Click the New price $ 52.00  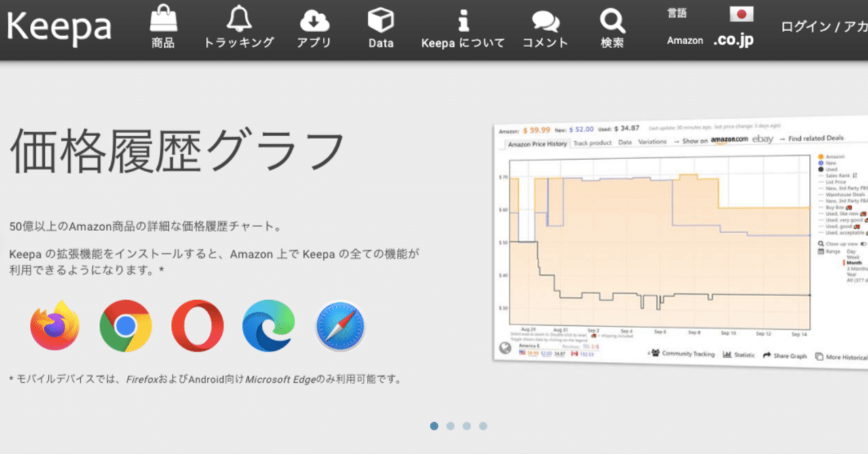click(580, 129)
